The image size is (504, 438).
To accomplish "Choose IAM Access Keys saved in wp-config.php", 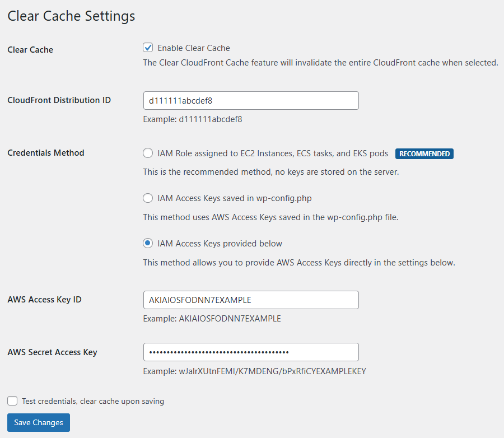I will [148, 198].
